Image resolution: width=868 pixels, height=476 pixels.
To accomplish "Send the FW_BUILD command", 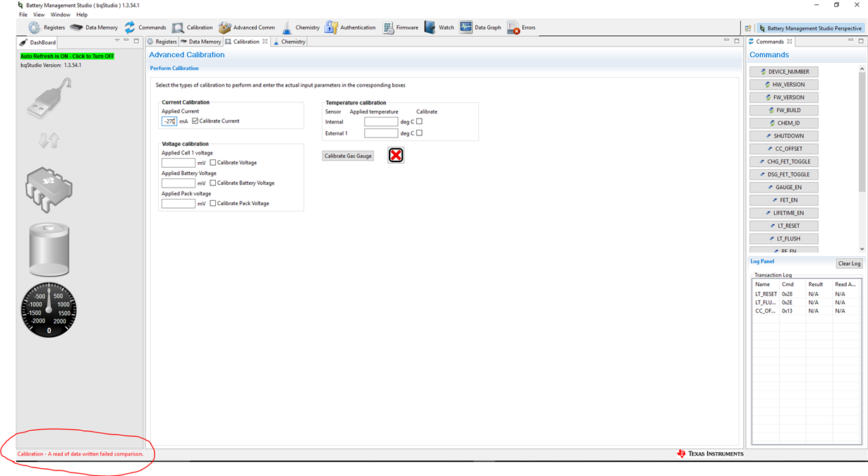I will [784, 110].
